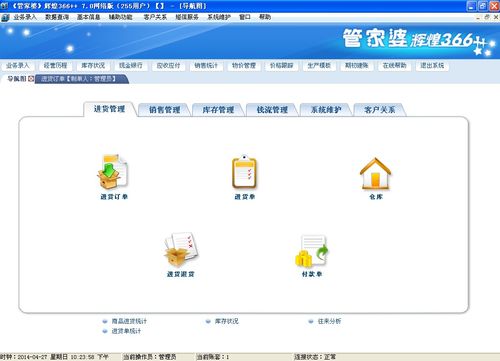The height and width of the screenshot is (361, 500).
Task: Click the 连接状态：正常 status text
Action: [x=315, y=357]
